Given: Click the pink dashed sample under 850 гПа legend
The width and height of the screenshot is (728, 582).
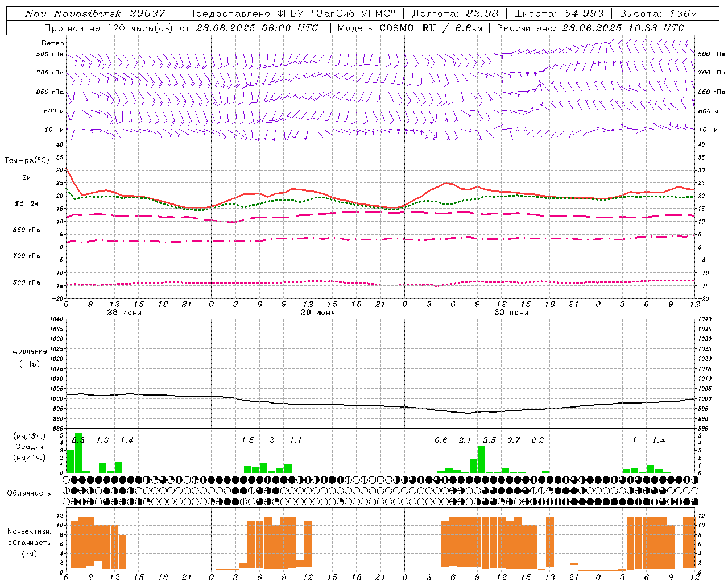Looking at the screenshot, I should (26, 236).
